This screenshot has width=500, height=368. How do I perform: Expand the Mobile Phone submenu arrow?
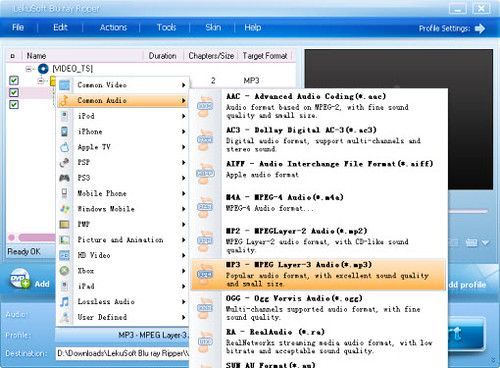tap(183, 193)
